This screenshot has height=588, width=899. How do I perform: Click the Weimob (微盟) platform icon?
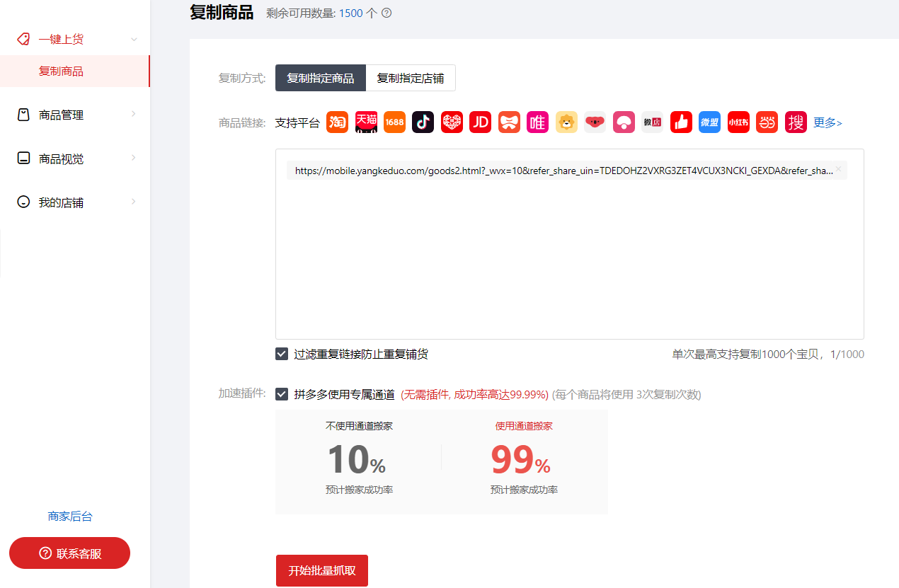709,122
